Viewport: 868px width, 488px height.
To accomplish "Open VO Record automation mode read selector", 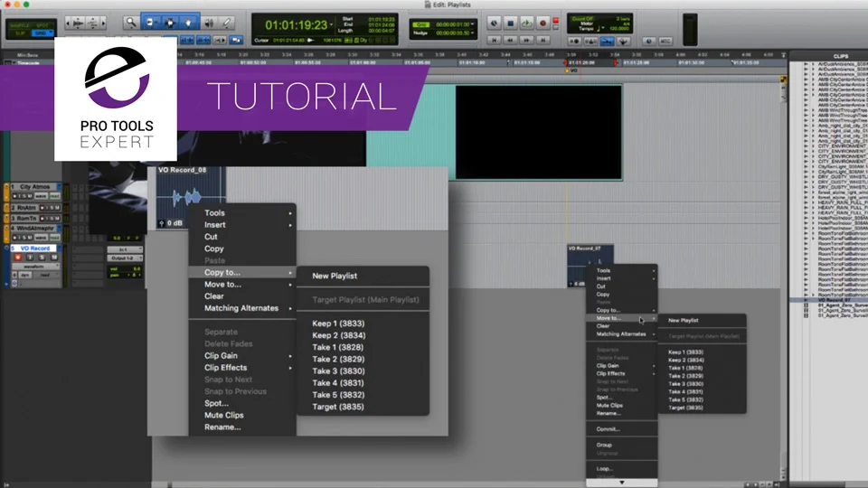I will [x=45, y=275].
